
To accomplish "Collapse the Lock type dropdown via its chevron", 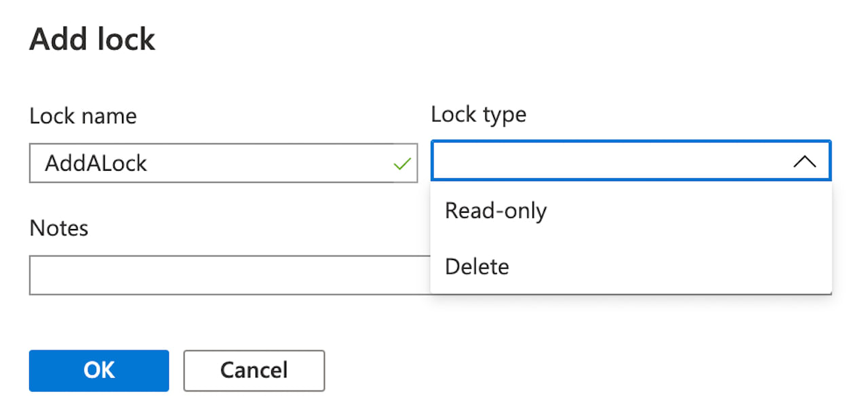I will 804,161.
